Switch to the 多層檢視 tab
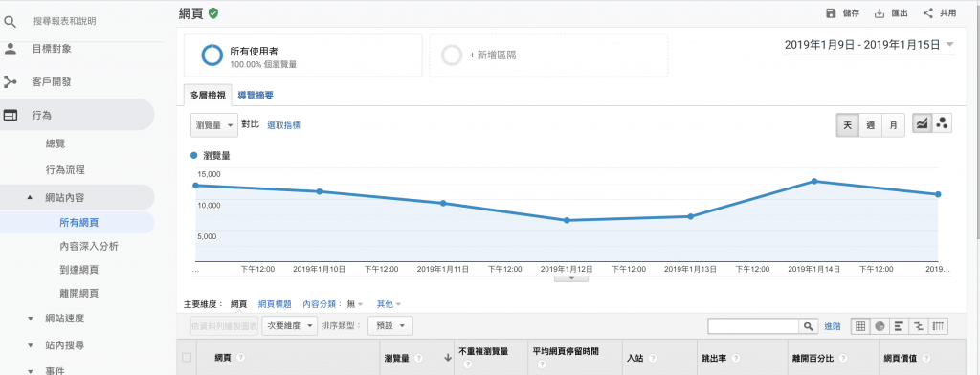This screenshot has height=375, width=980. (x=208, y=96)
